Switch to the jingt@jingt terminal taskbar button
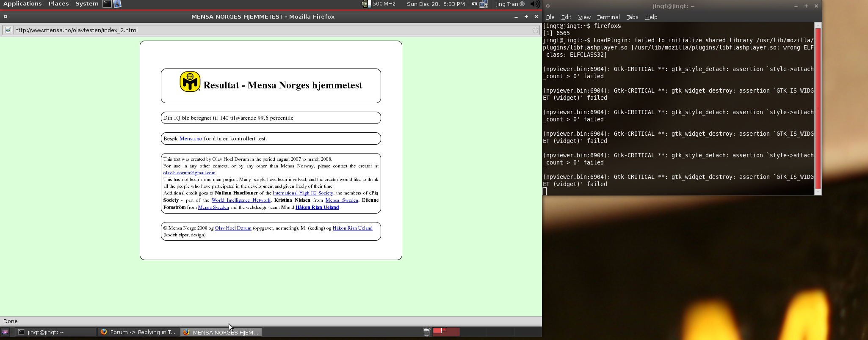This screenshot has height=340, width=868. tap(56, 332)
